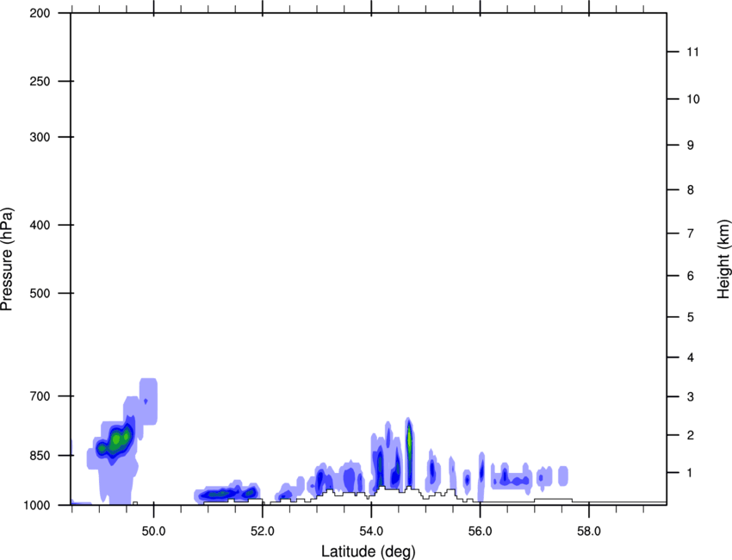
Task: Click the 5 km height label
Action: (x=691, y=318)
